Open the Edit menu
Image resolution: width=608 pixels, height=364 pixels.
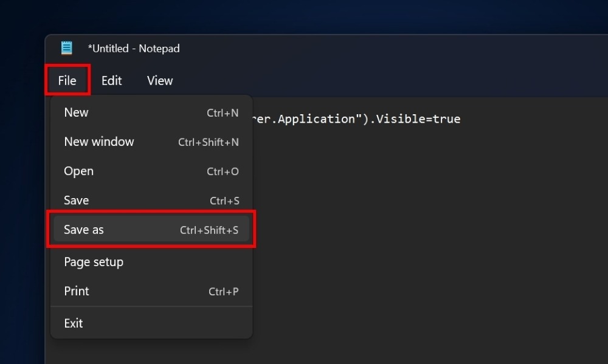point(111,80)
